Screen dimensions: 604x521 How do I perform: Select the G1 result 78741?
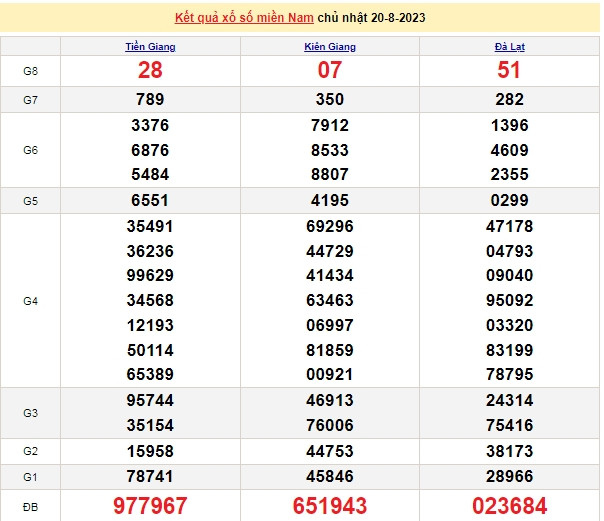150,475
